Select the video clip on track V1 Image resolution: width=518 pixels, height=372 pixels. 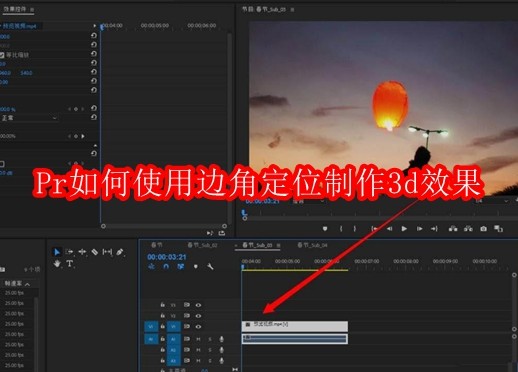[x=295, y=326]
